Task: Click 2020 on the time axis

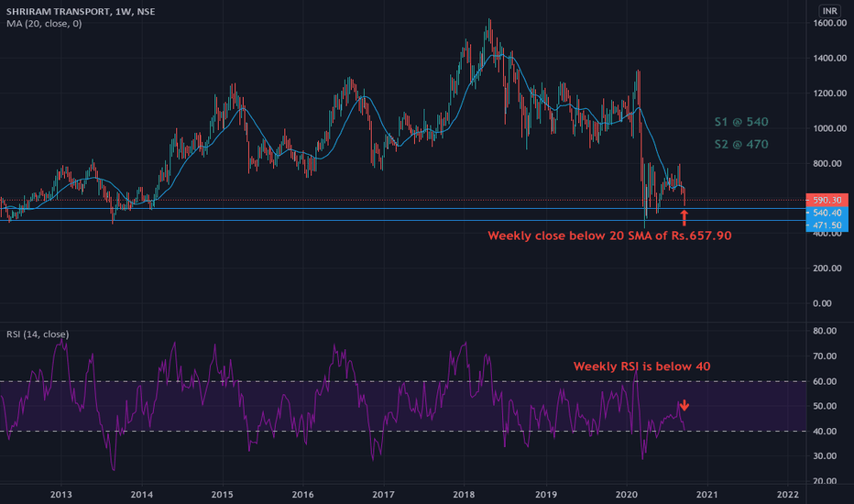Action: coord(627,495)
